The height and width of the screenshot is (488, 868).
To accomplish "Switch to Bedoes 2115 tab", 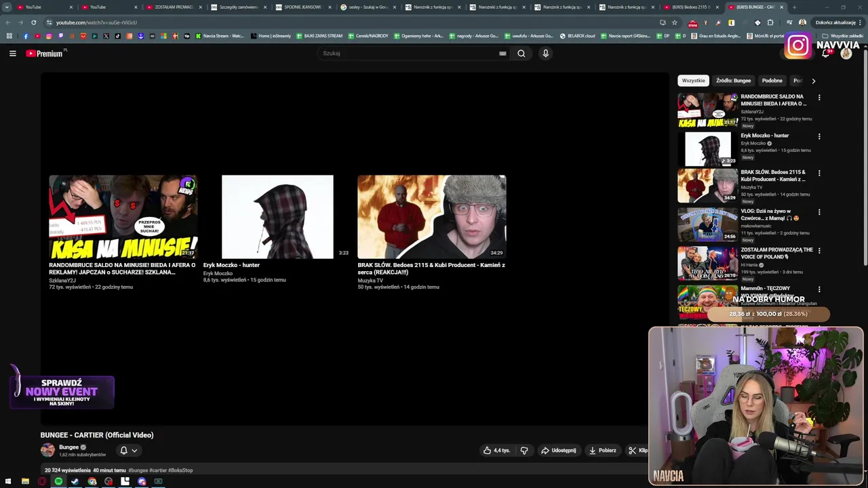I will [x=692, y=7].
